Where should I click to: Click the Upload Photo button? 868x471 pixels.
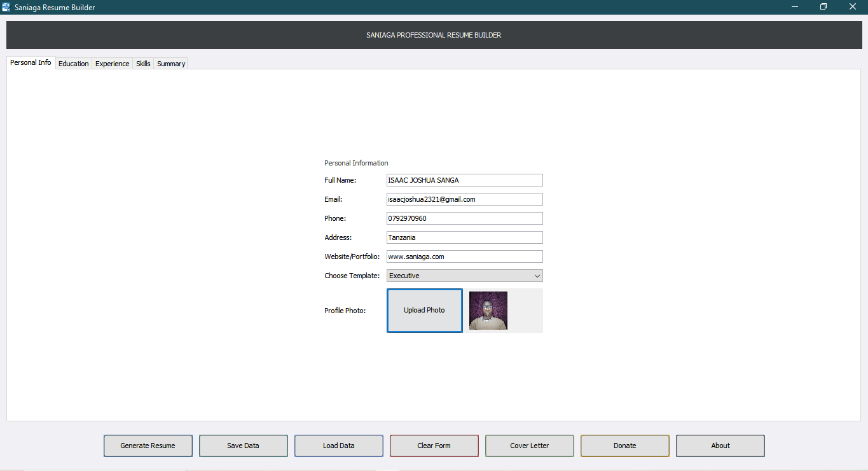[425, 311]
